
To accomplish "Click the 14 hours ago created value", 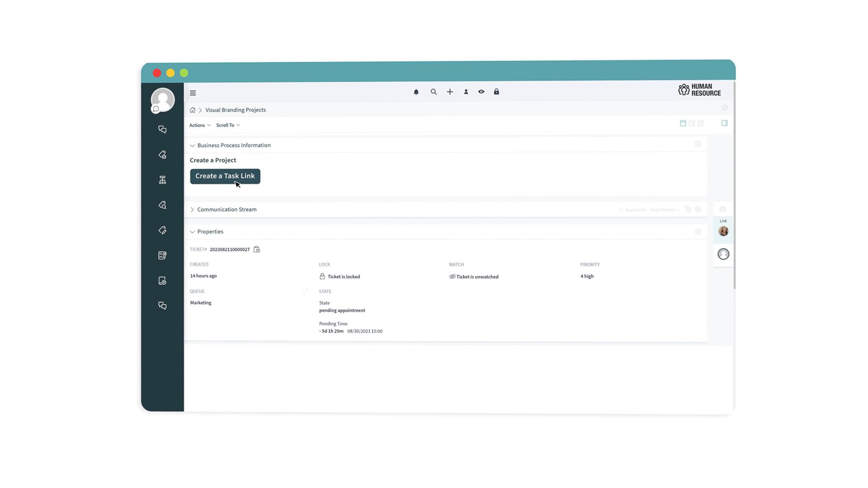I will [203, 276].
